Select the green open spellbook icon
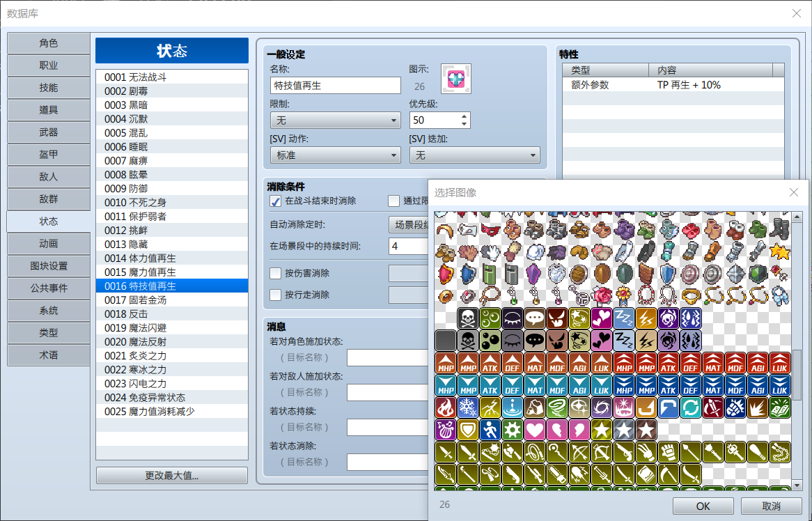This screenshot has width=812, height=521. point(779,407)
